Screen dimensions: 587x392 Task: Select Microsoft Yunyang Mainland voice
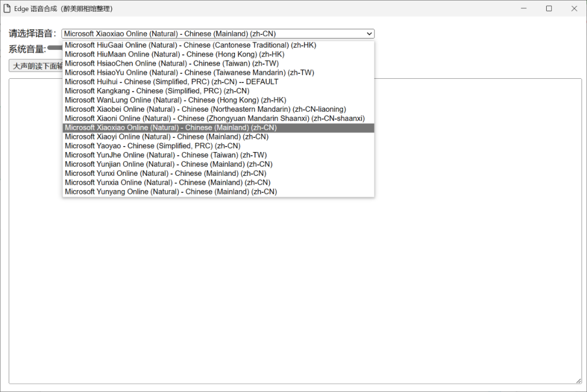click(218, 192)
